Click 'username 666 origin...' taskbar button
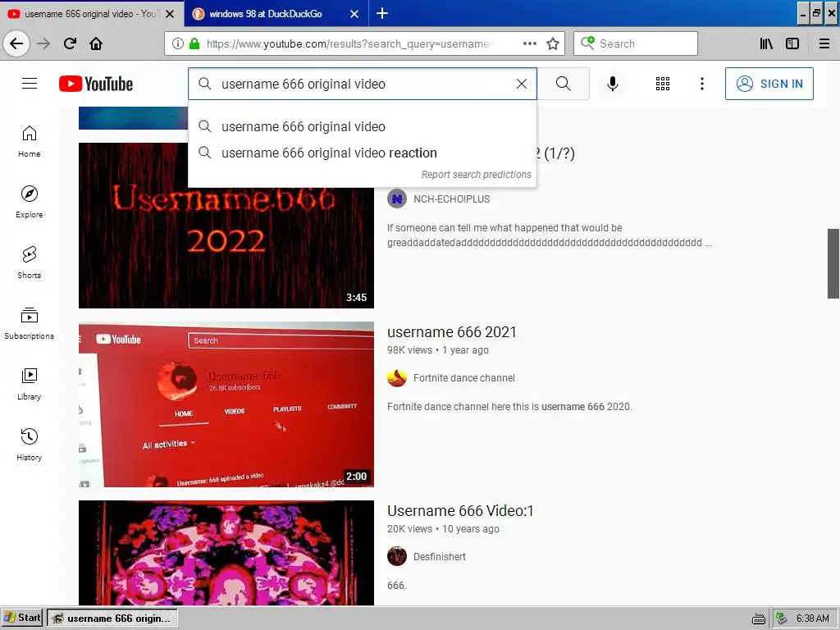 point(112,619)
